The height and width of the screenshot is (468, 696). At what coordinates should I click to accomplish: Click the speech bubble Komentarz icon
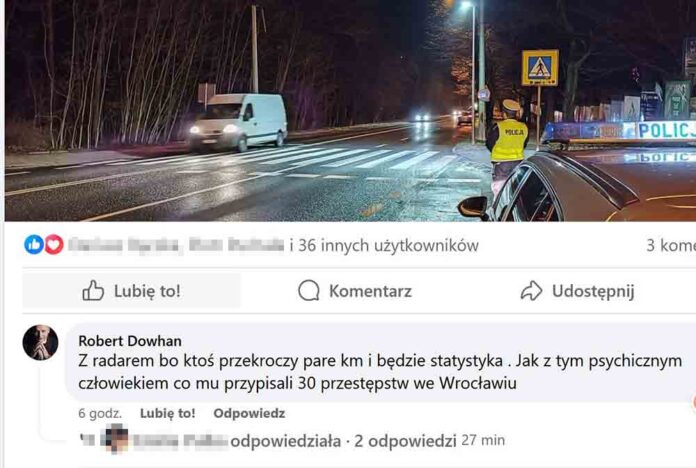tap(309, 291)
